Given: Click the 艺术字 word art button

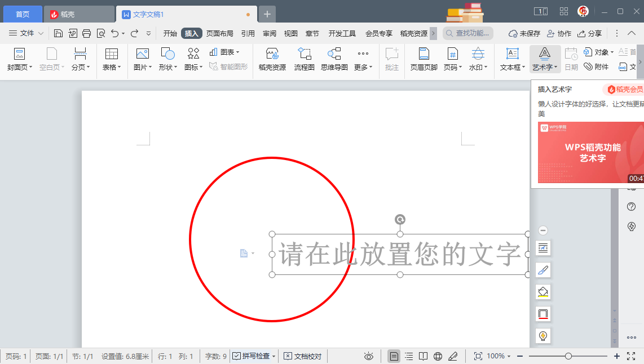Looking at the screenshot, I should 545,60.
